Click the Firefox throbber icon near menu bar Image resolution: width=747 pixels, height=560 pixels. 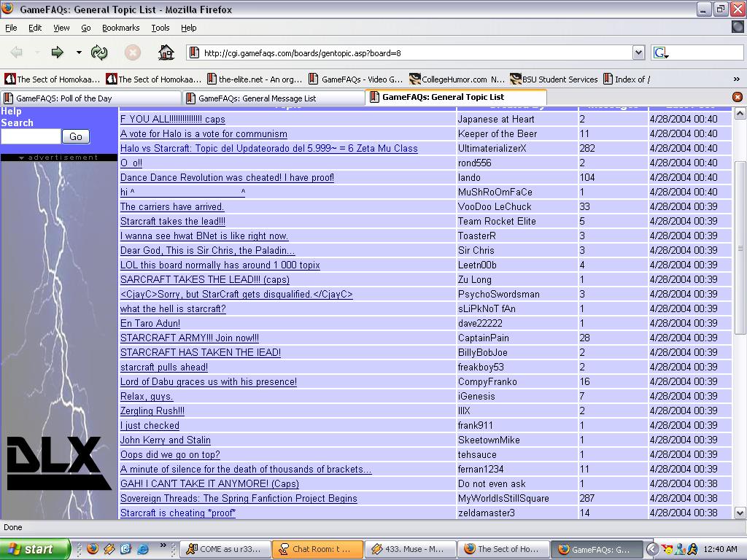[x=738, y=27]
